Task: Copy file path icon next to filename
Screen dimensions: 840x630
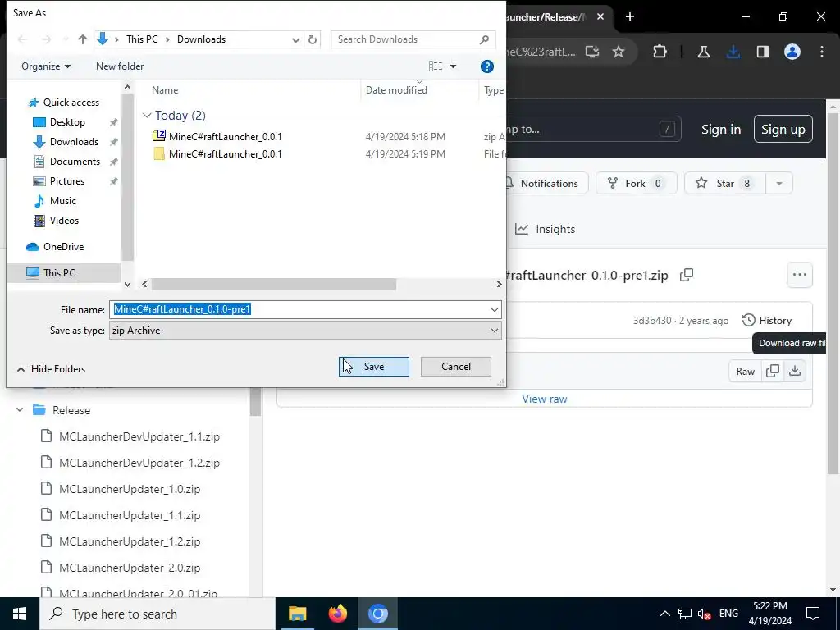Action: pos(687,276)
